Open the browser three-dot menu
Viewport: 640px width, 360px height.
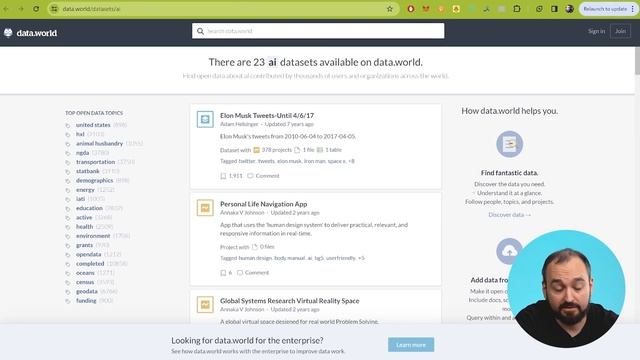pyautogui.click(x=633, y=9)
